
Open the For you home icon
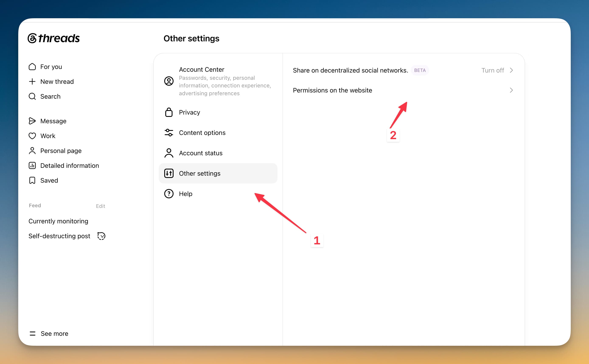(32, 67)
